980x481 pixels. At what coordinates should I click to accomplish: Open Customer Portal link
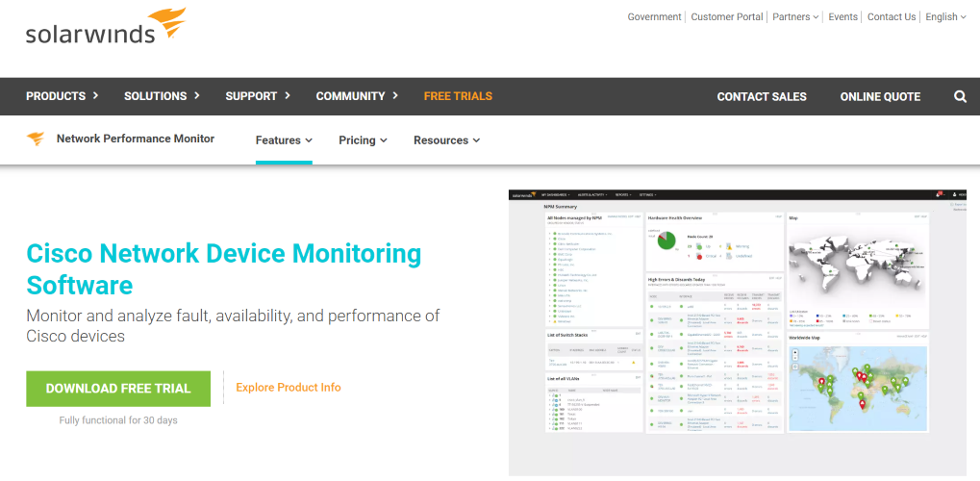(727, 17)
